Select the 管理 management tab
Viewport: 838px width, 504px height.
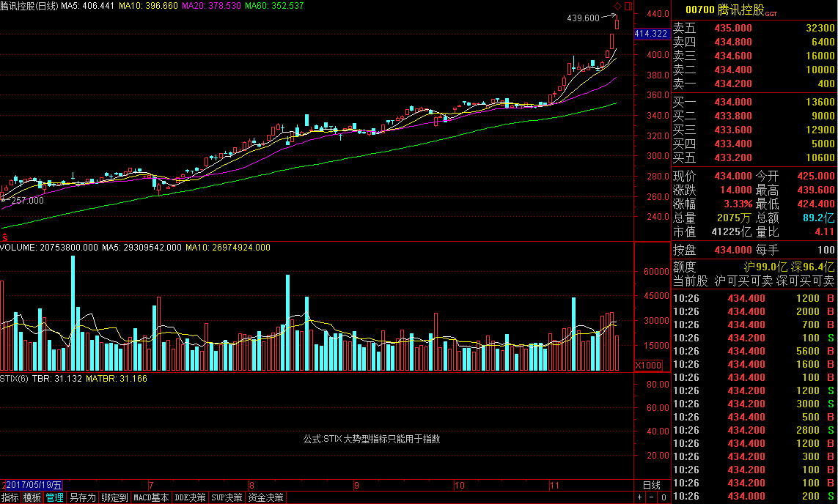tap(54, 497)
